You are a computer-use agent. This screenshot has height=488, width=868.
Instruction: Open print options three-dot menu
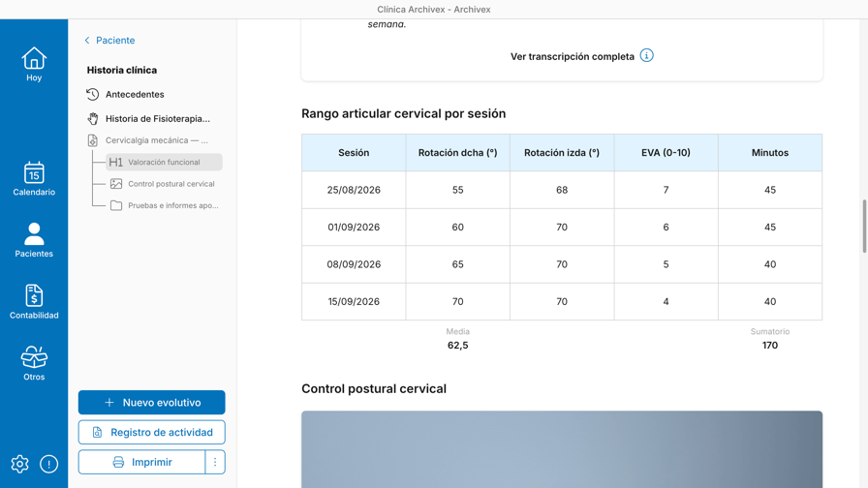215,462
